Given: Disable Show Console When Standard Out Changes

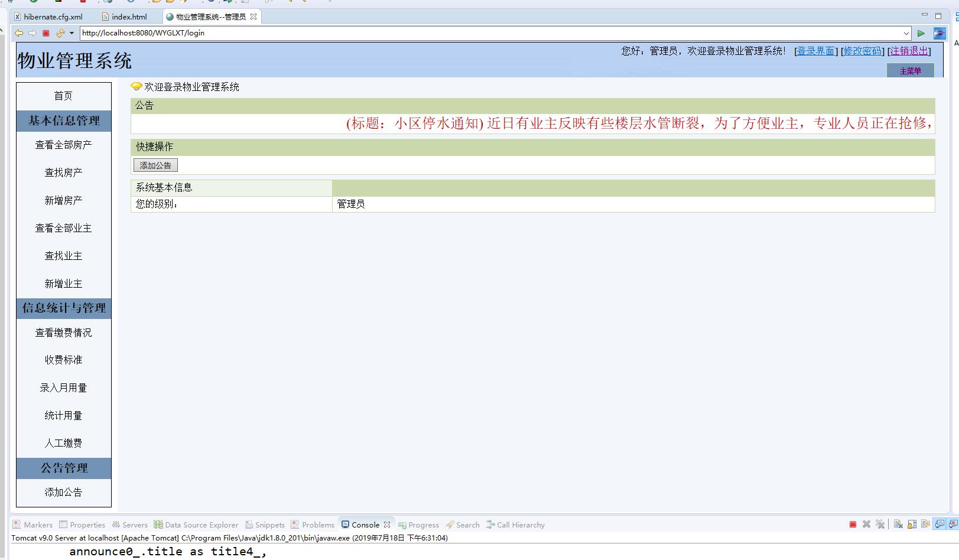Looking at the screenshot, I should click(940, 524).
